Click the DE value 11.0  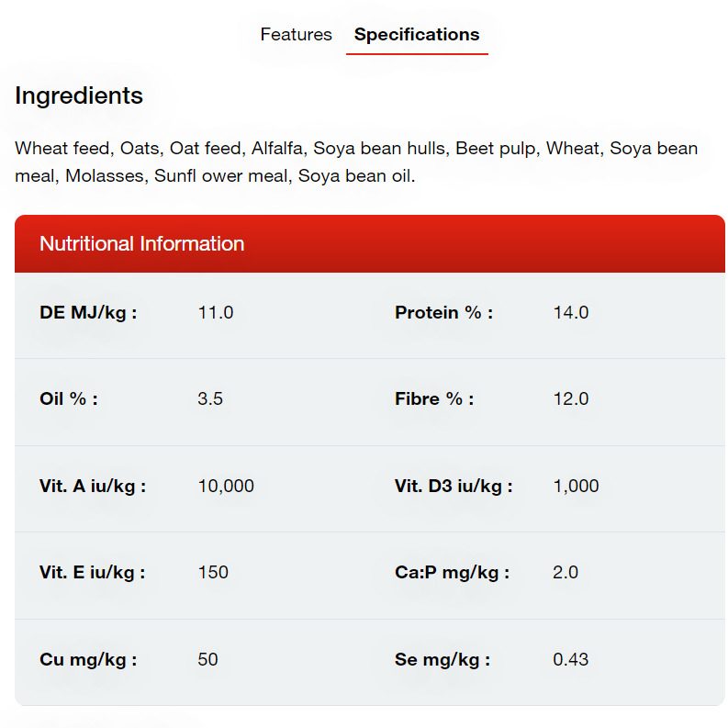[x=216, y=312]
